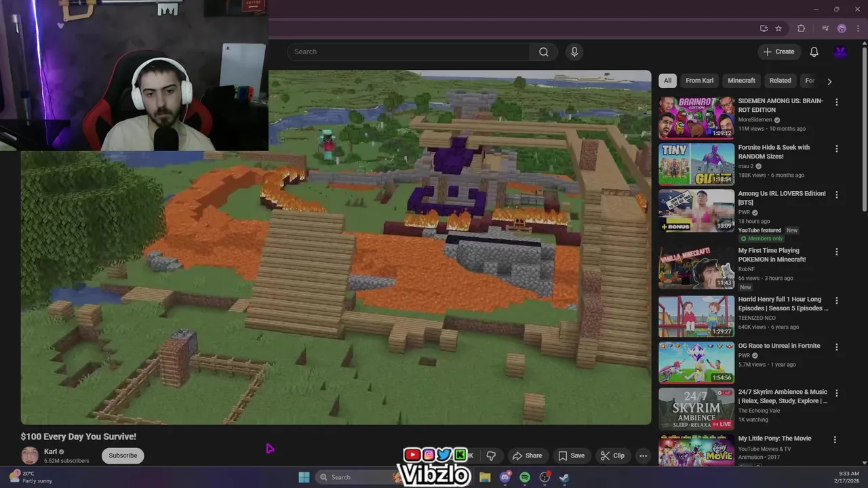Click the Minecraft video player area
Viewport: 868px width, 488px height.
[x=336, y=247]
